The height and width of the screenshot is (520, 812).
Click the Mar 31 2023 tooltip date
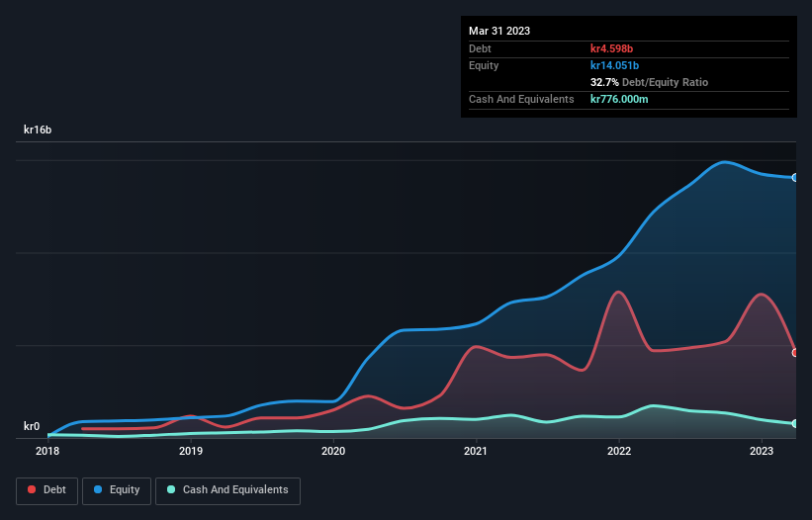(x=499, y=31)
